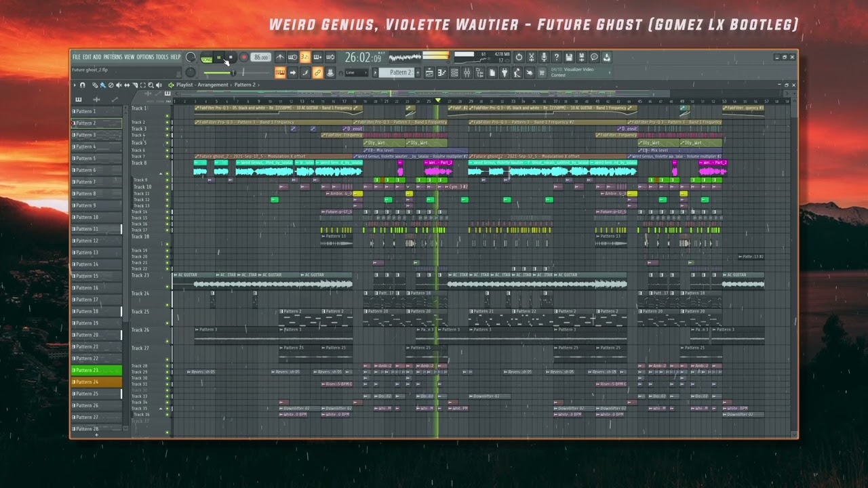Select the mute tool speaker icon
868x488 pixels.
(119, 85)
